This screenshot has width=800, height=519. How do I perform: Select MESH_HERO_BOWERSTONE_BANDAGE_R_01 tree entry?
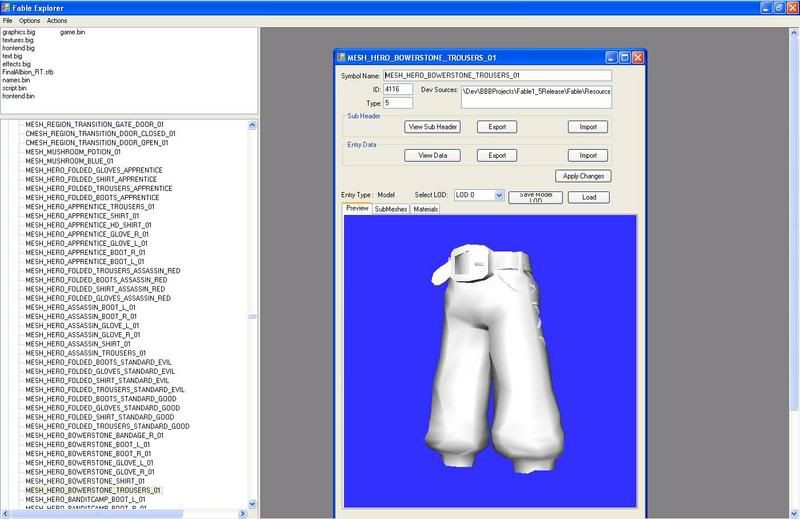(94, 436)
